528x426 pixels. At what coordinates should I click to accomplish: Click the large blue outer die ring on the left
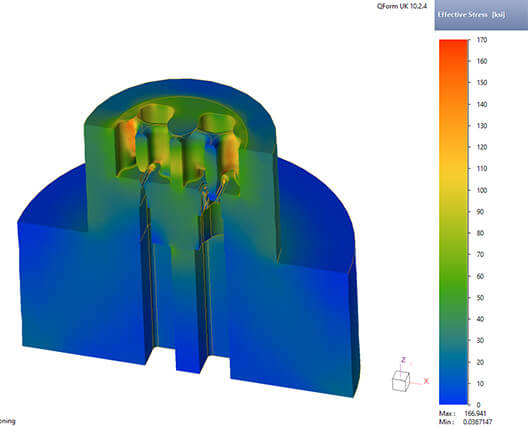point(82,290)
